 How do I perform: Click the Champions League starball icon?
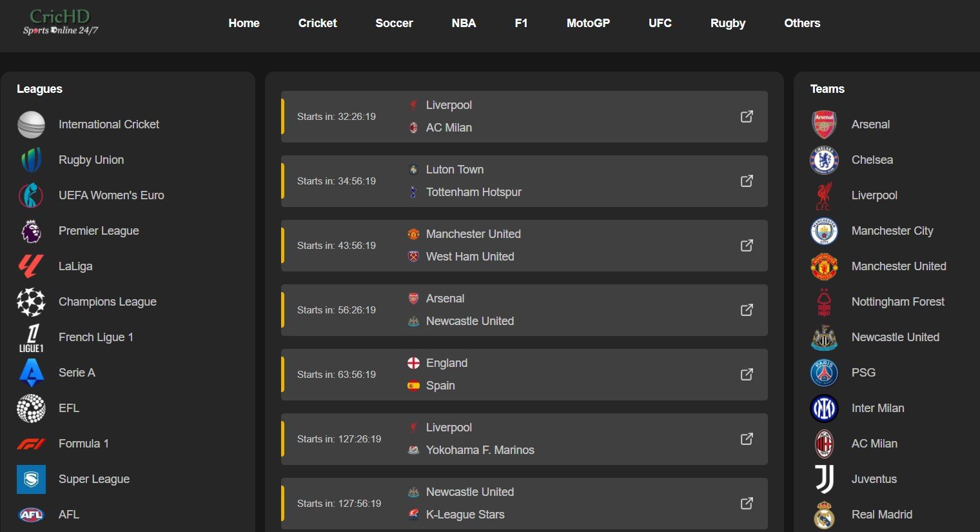point(31,302)
